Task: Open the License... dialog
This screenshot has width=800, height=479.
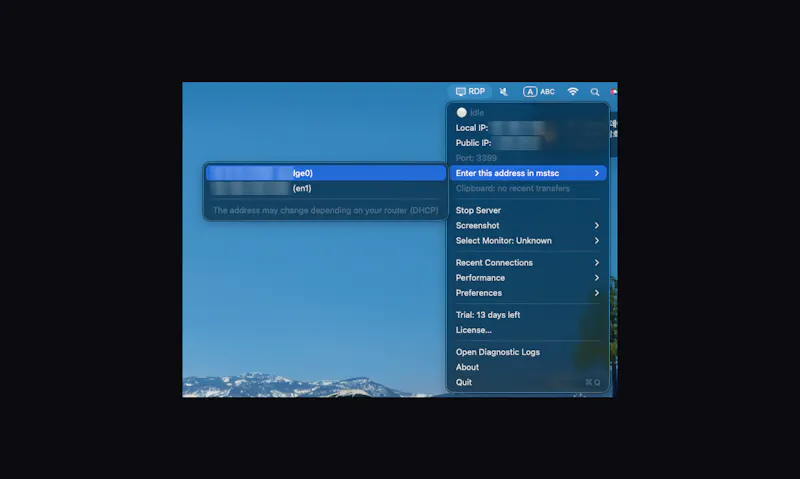Action: pyautogui.click(x=528, y=330)
